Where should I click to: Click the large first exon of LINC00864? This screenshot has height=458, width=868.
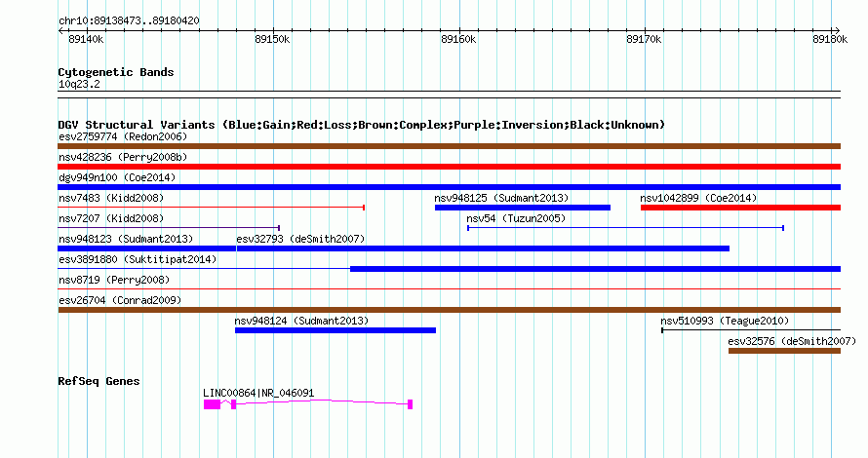(212, 404)
